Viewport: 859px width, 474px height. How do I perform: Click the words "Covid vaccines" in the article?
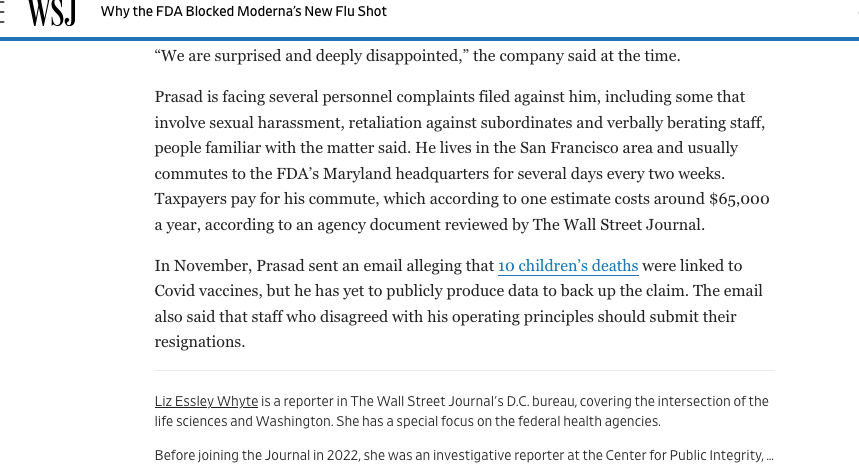click(x=207, y=291)
